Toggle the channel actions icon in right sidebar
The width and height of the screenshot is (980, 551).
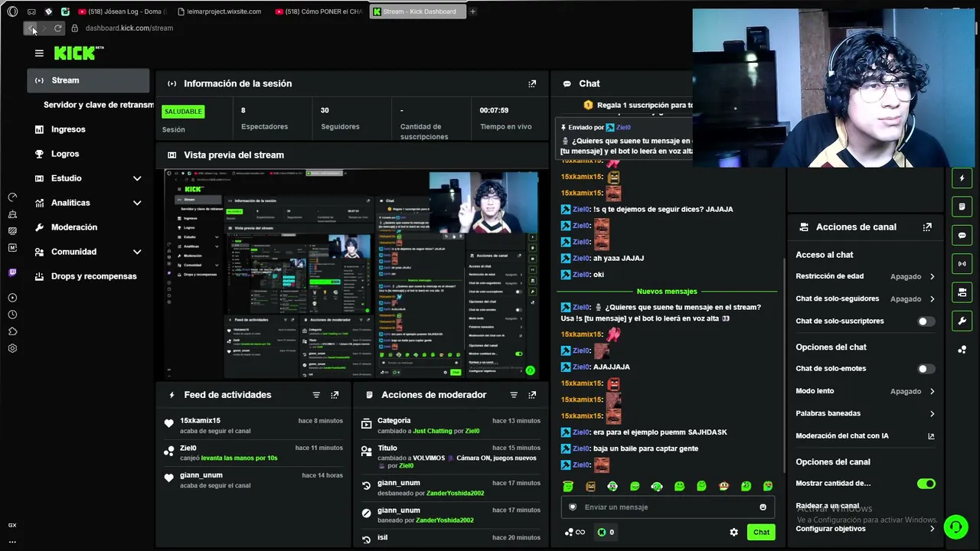click(962, 292)
